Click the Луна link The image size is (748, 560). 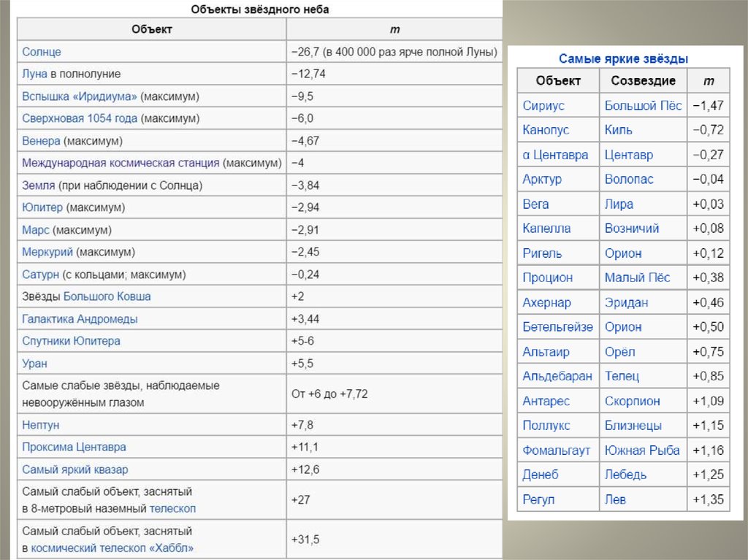click(x=34, y=74)
